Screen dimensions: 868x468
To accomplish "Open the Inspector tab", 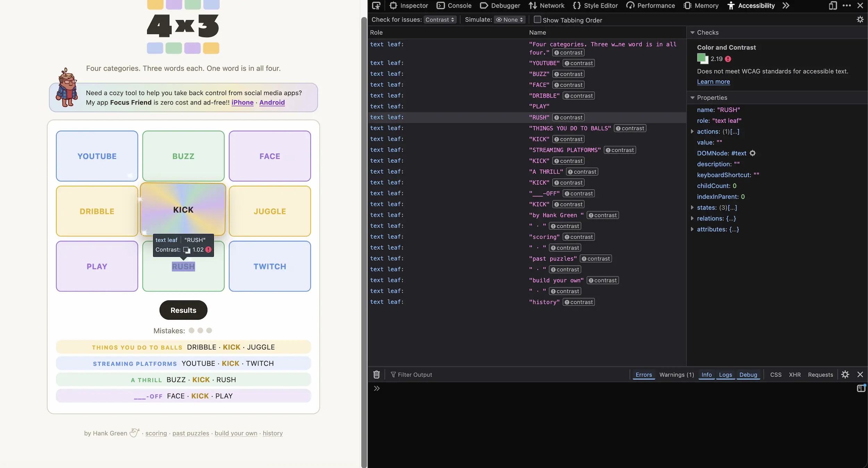I will click(x=409, y=6).
